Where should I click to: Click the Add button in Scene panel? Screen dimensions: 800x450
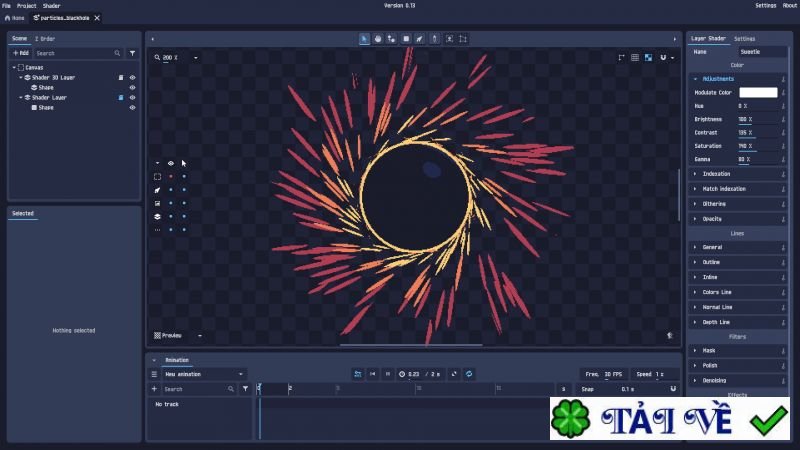(x=20, y=53)
